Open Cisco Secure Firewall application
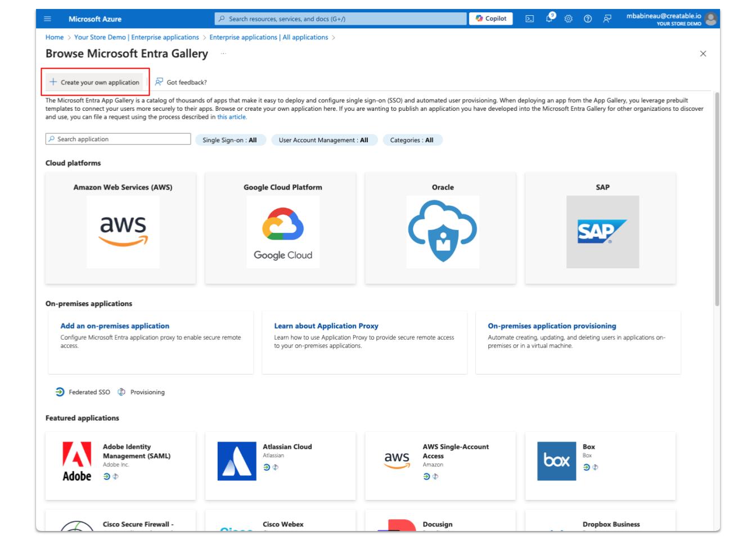This screenshot has height=540, width=756. click(x=138, y=524)
